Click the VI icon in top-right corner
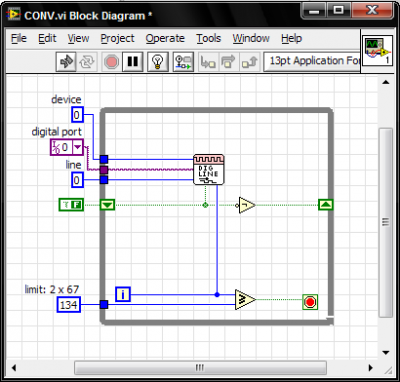Viewport: 400px width, 382px height. (x=377, y=51)
